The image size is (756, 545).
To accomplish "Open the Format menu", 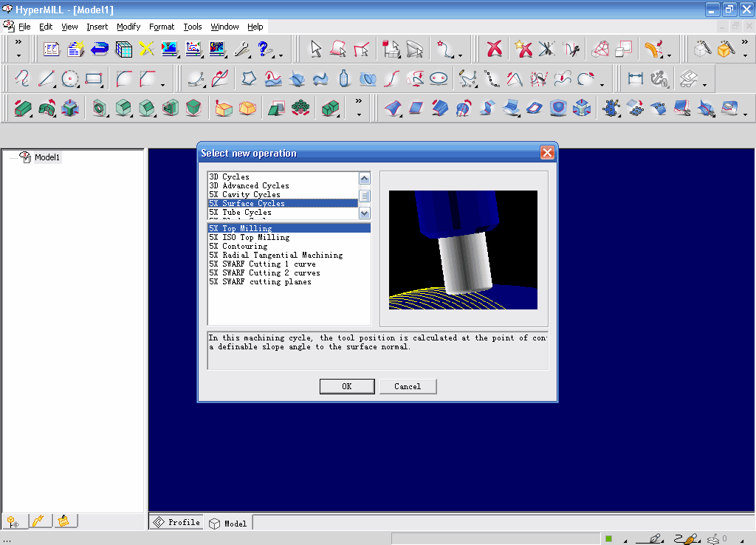I will tap(162, 27).
